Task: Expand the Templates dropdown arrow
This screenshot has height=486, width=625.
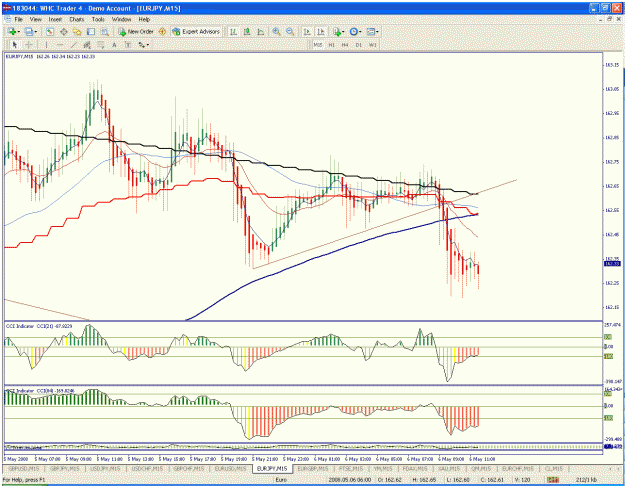Action: [x=377, y=32]
